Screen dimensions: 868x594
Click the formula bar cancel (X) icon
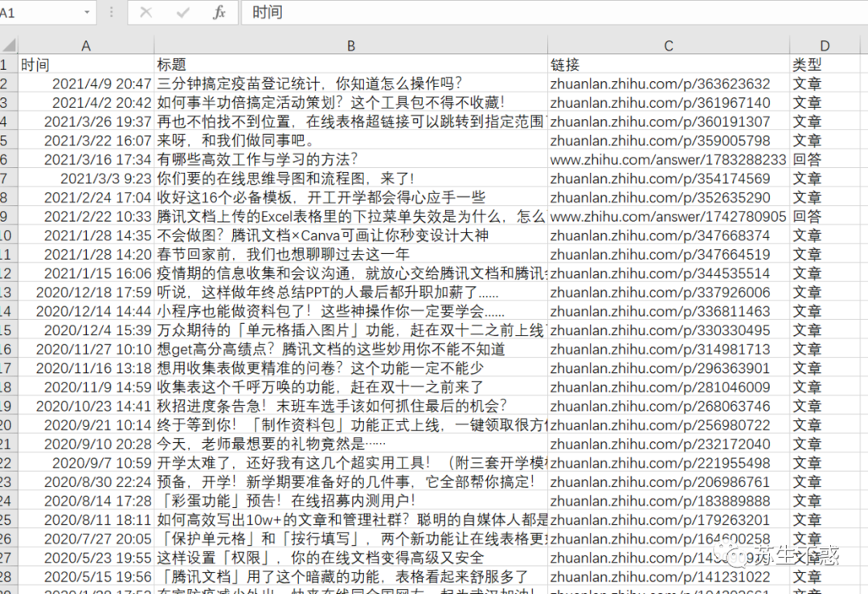coord(146,12)
